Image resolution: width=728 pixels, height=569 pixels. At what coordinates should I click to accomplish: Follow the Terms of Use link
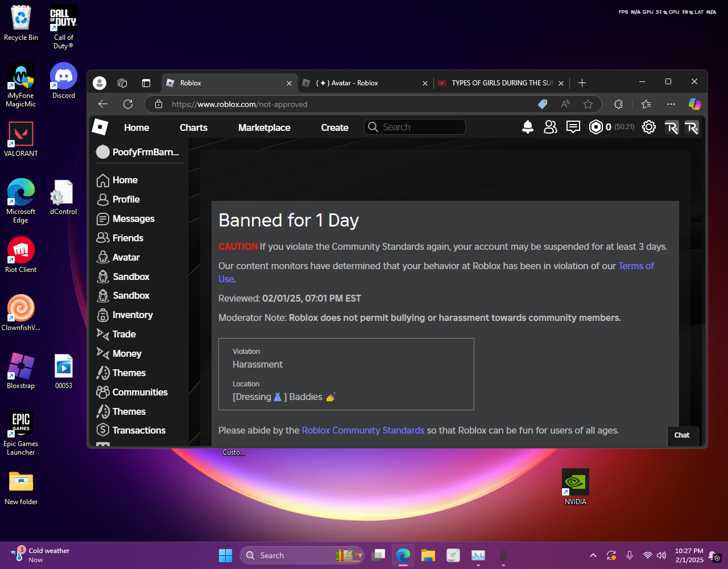pyautogui.click(x=636, y=266)
